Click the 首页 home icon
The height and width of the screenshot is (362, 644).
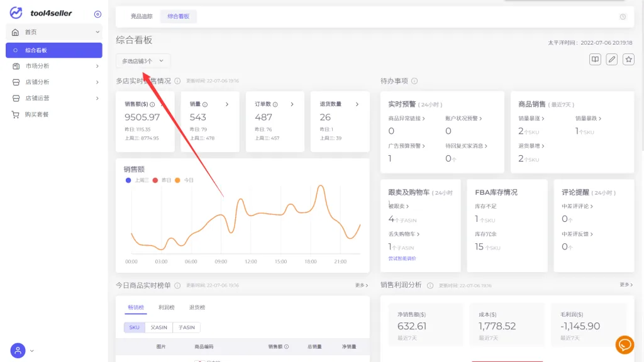(15, 32)
